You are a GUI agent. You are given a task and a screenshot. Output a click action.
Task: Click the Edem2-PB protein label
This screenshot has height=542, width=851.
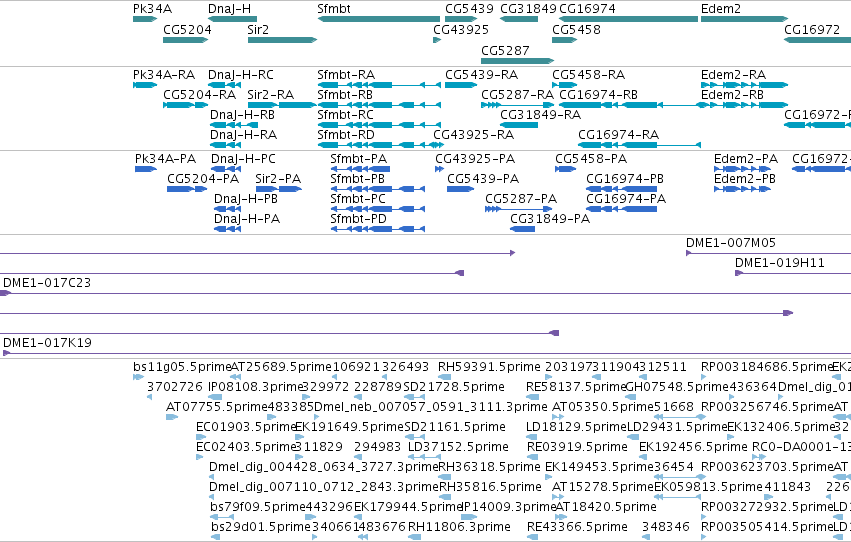coord(745,179)
